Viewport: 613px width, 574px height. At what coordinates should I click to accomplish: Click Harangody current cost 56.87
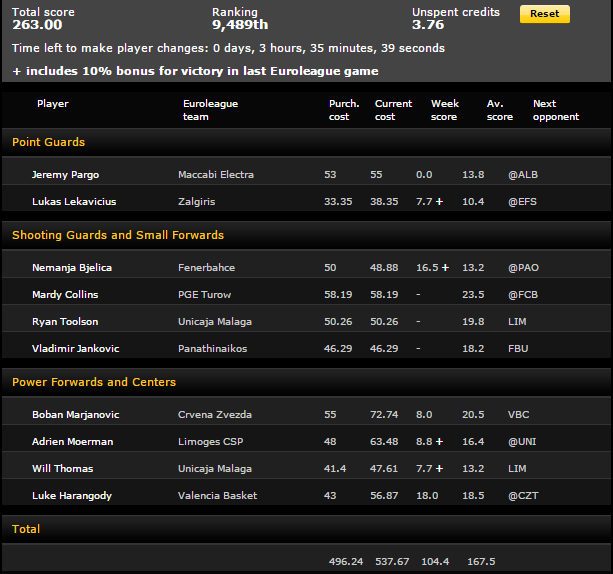pos(384,496)
